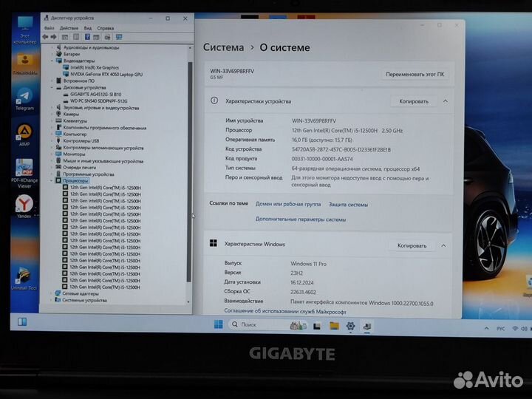Viewport: 532px width, 399px height.
Task: Open the blue Help toolbar icon
Action: point(87,37)
